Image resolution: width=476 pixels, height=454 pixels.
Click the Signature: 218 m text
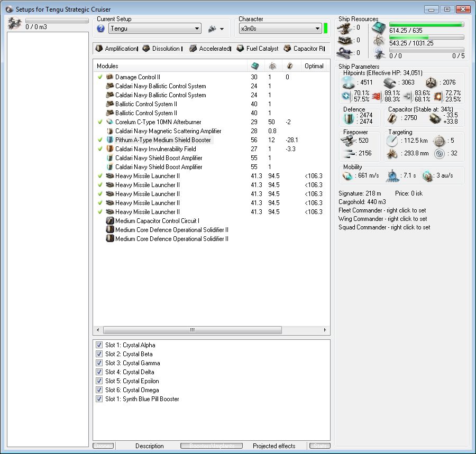[360, 193]
